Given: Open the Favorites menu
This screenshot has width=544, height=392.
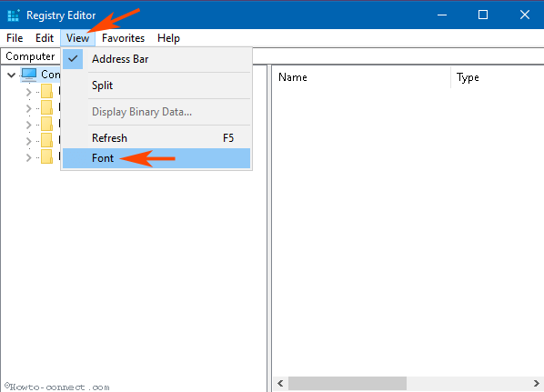Looking at the screenshot, I should [x=123, y=38].
